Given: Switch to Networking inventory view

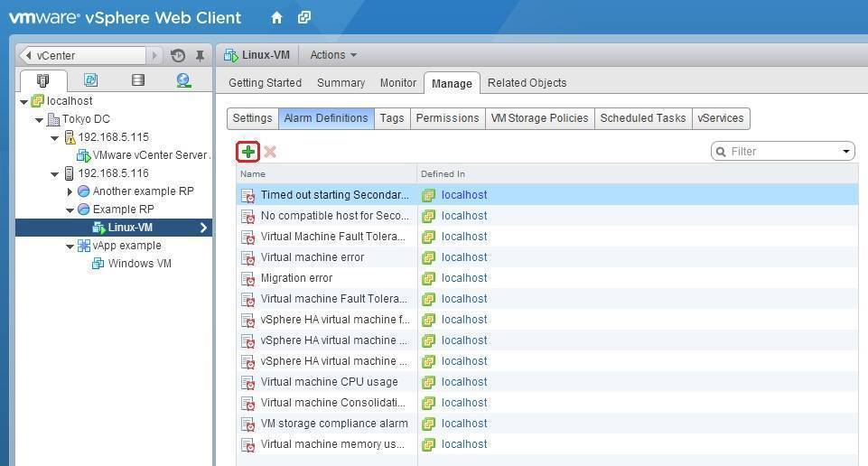Looking at the screenshot, I should click(x=183, y=80).
